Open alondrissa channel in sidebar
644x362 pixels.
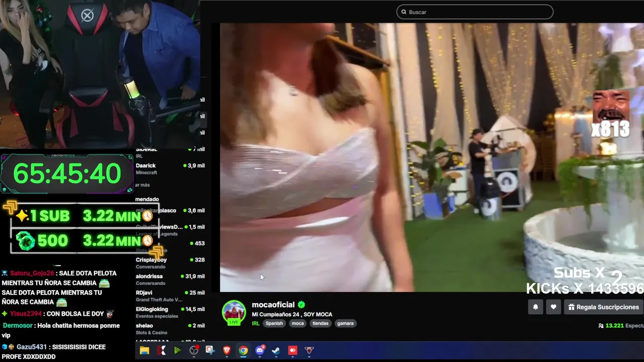coord(170,280)
